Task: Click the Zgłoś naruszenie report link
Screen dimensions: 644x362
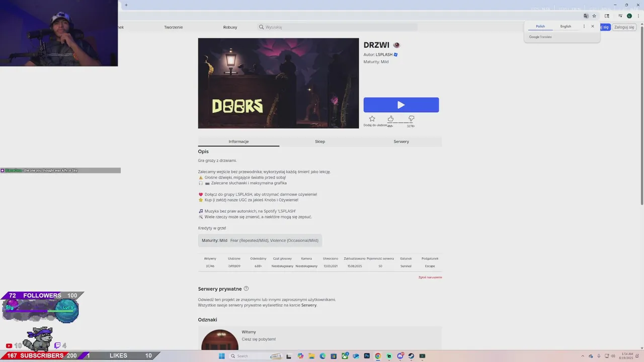Action: coord(430,277)
